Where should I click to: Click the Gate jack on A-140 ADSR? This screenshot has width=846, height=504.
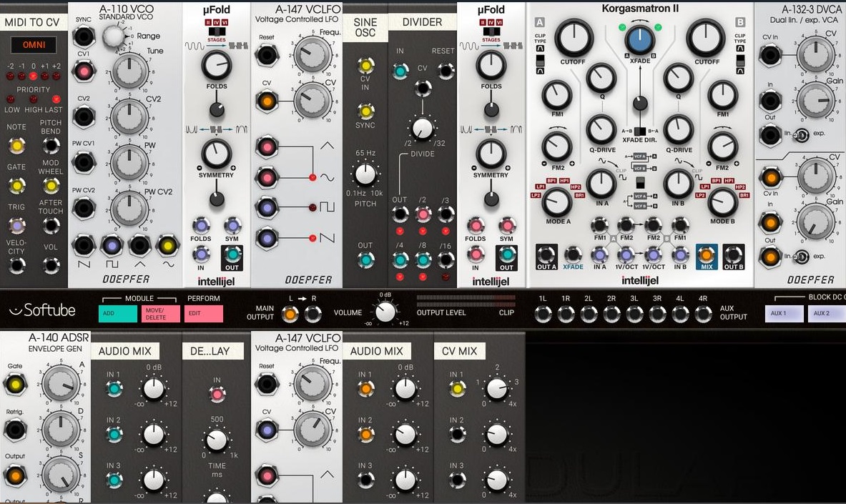point(14,384)
